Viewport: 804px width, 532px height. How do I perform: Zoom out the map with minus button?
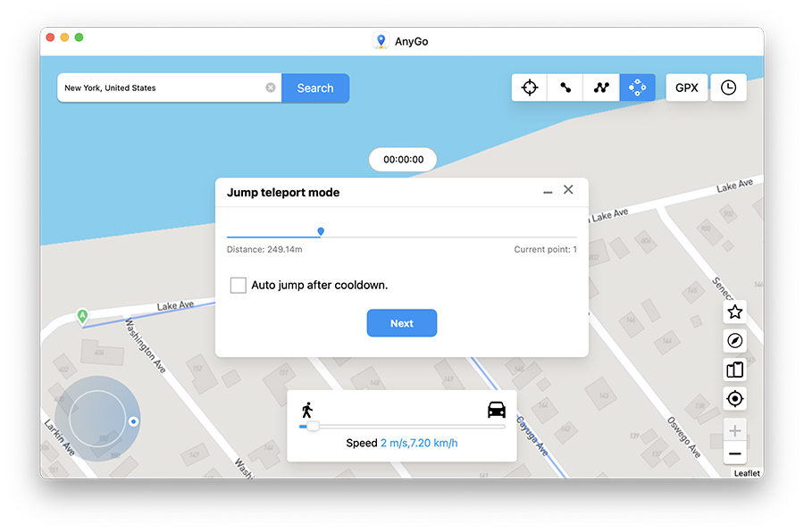(x=734, y=454)
